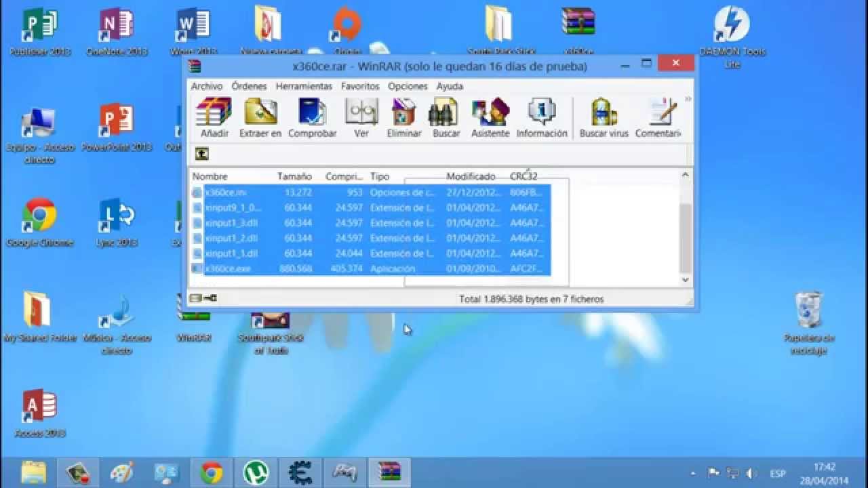Select the xinput9_1_0 file row
The width and height of the screenshot is (868, 488).
point(370,207)
